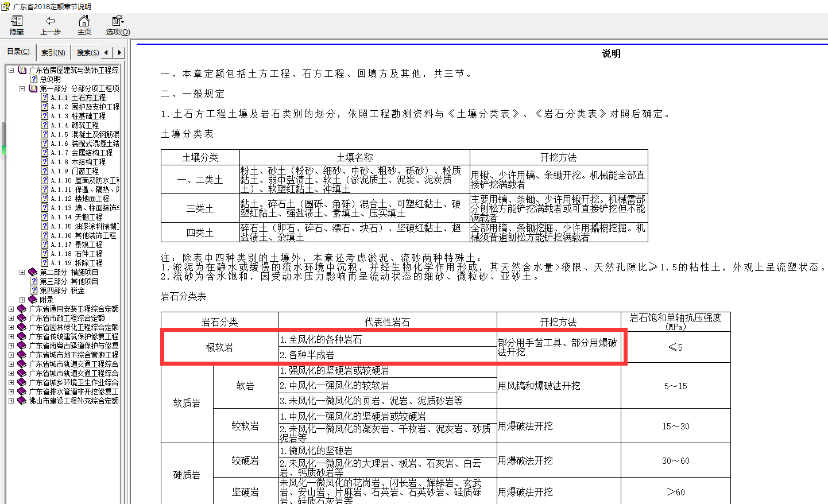This screenshot has height=504, width=828.
Task: Expand the 广东省城市地下综合管廊工程 node
Action: tap(11, 355)
